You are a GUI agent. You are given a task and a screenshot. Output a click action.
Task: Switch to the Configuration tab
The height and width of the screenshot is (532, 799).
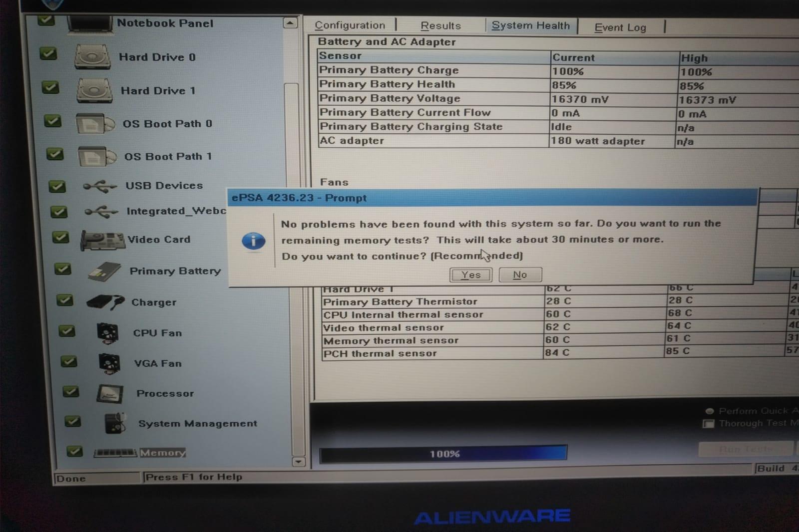(x=350, y=25)
